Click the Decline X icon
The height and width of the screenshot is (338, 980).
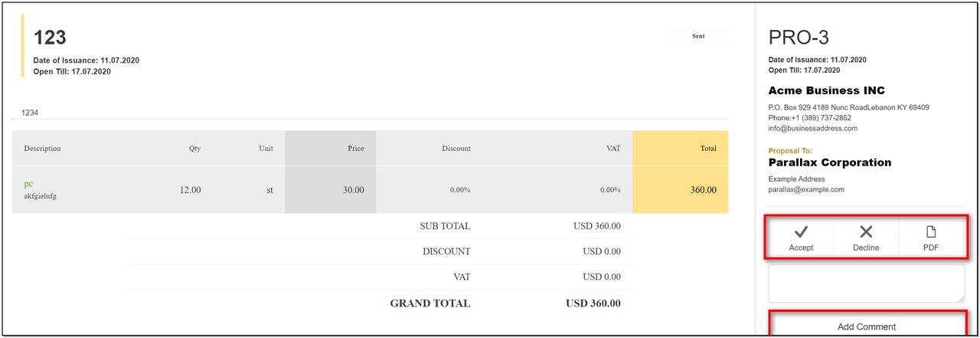(866, 231)
